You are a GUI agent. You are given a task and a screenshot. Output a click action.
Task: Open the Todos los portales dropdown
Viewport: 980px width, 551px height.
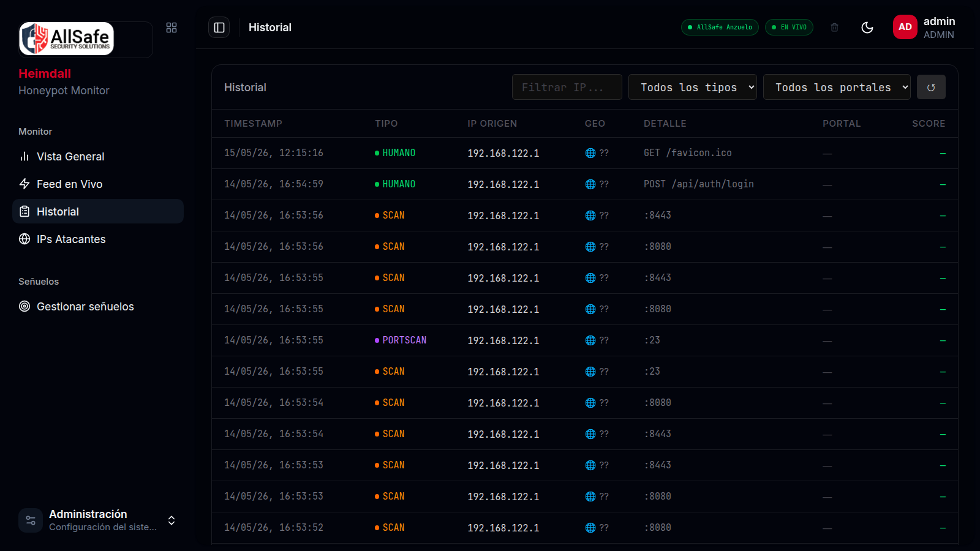[x=837, y=88]
